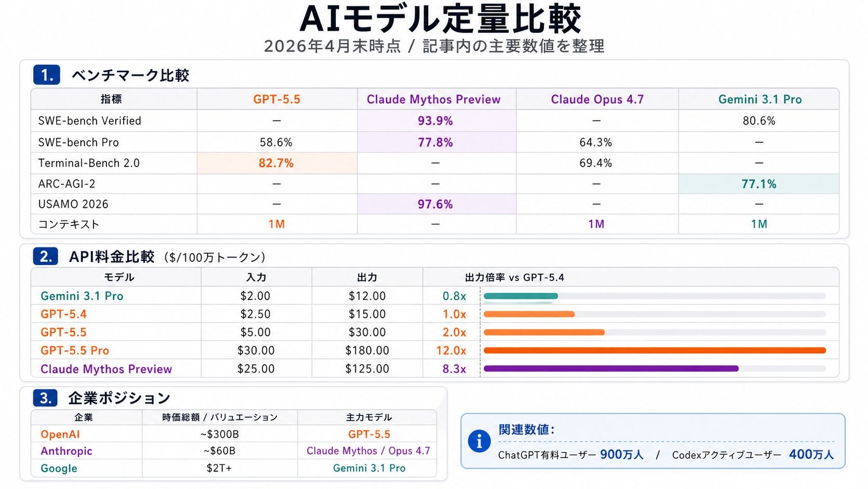
Task: Click the 80.6% Gemini SWE-bench Verified cell
Action: tap(759, 121)
